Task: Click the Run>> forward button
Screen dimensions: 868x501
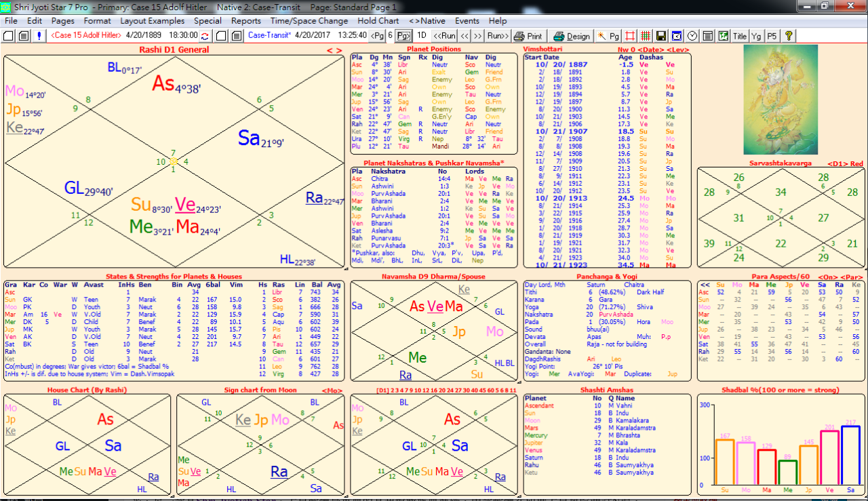Action: pyautogui.click(x=498, y=35)
